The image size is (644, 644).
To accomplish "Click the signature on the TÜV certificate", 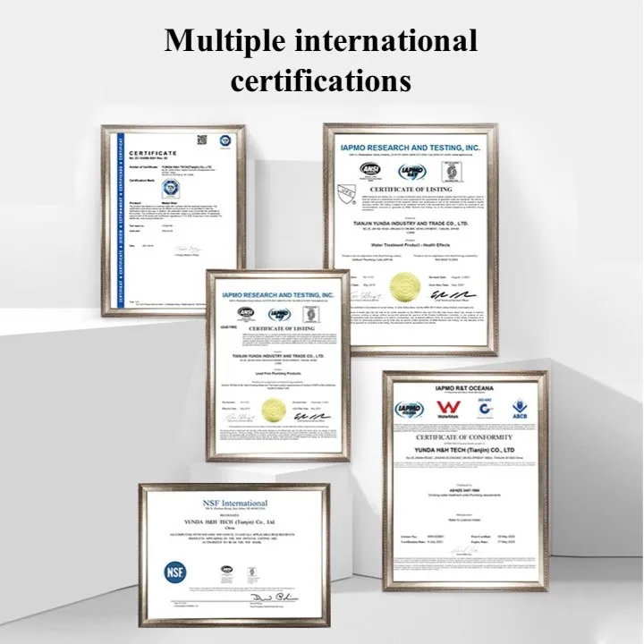I will (x=189, y=250).
